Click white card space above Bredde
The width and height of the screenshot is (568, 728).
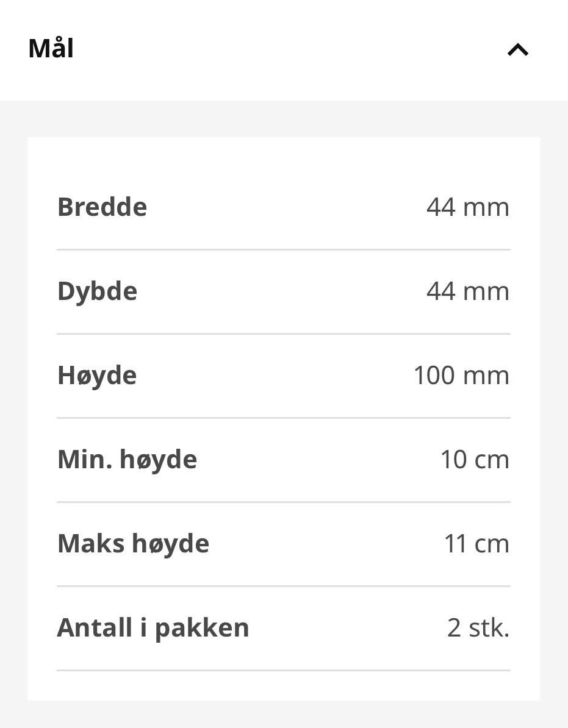coord(284,160)
